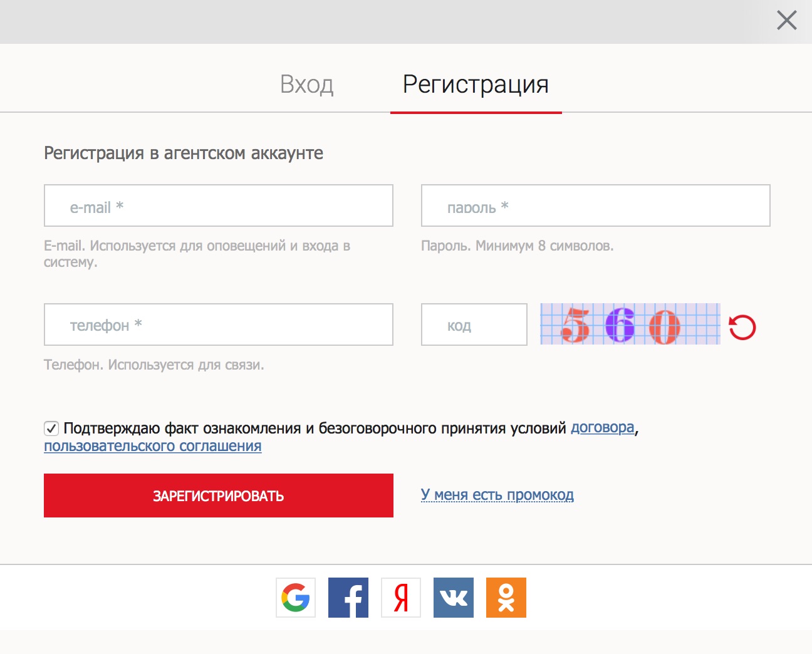This screenshot has height=654, width=812.
Task: Click 'Регистрация в агентском аккаунте' heading
Action: tap(184, 153)
